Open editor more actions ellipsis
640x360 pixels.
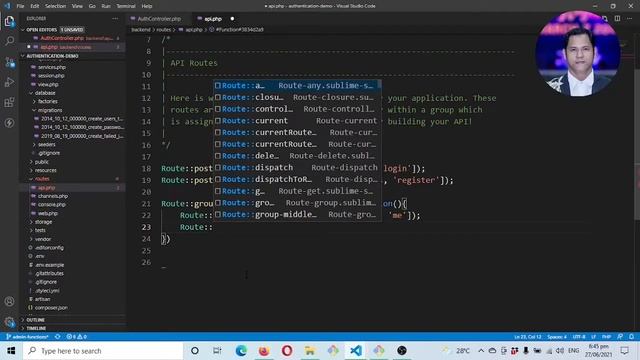pyautogui.click(x=629, y=19)
